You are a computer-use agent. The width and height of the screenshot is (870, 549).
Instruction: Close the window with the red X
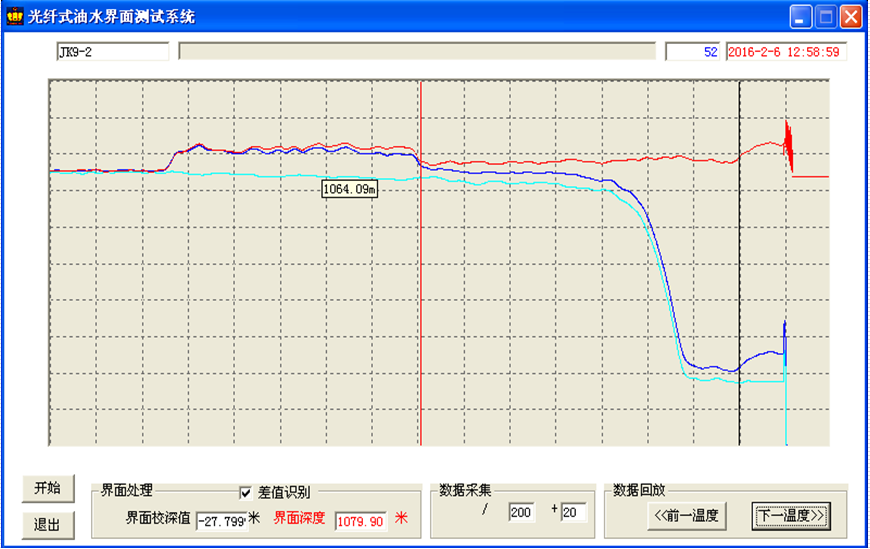click(x=850, y=16)
